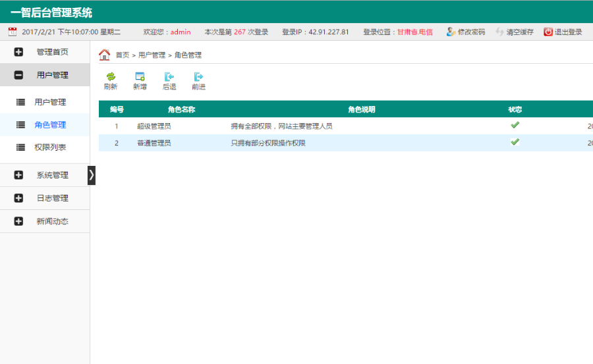The height and width of the screenshot is (364, 593).
Task: Click the calendar icon beside the date
Action: point(13,32)
